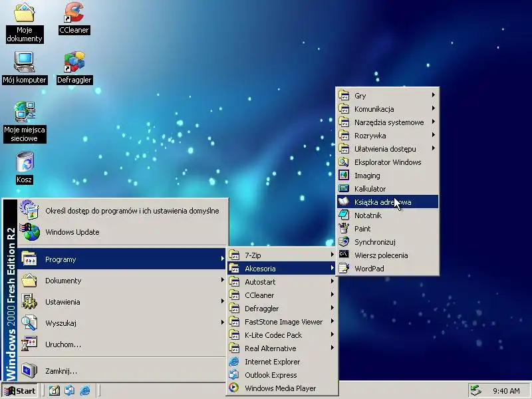This screenshot has width=532, height=399.
Task: Choose Zamknij... from Start menu
Action: [x=123, y=371]
